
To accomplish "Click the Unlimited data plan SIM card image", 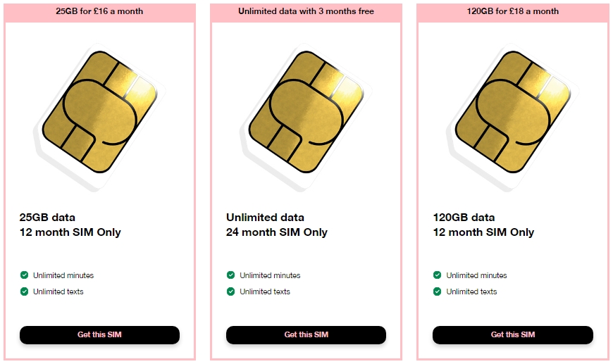I will point(306,117).
